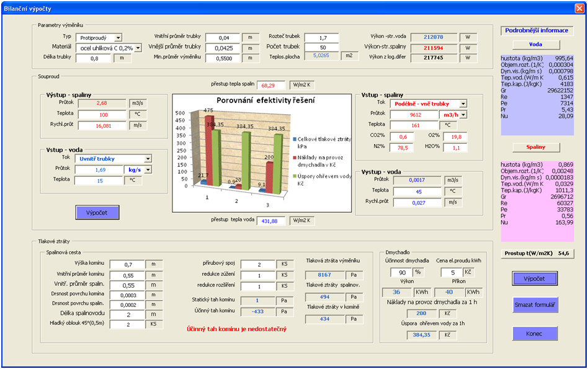Click the Úspory ohřevem vody legend entry
588x369 pixels.
(322, 180)
